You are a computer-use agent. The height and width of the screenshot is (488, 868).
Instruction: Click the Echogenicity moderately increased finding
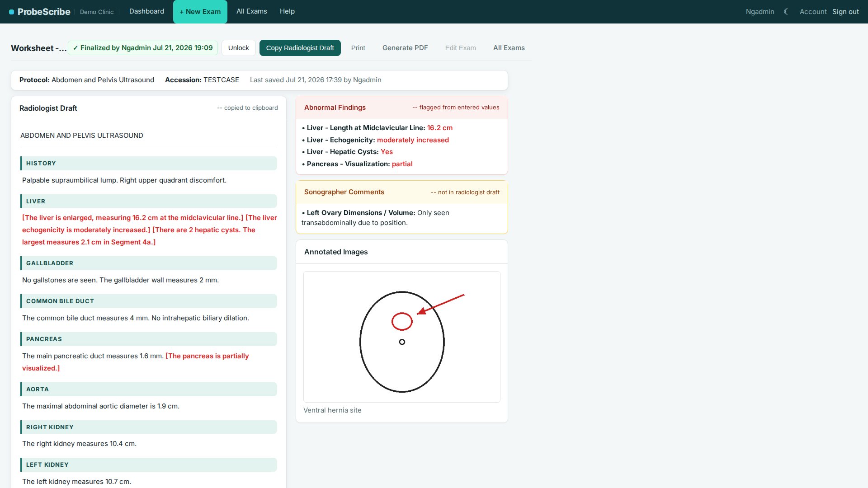376,140
